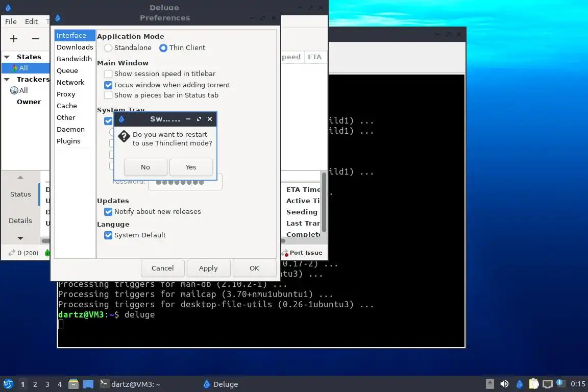588x392 pixels.
Task: Open the Queue preferences category
Action: [x=75, y=70]
